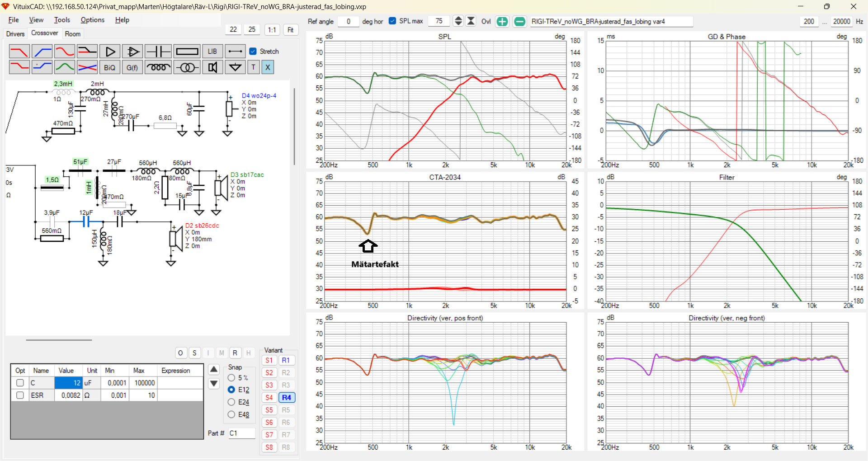The height and width of the screenshot is (461, 868).
Task: Insert a ground symbol
Action: tap(235, 67)
